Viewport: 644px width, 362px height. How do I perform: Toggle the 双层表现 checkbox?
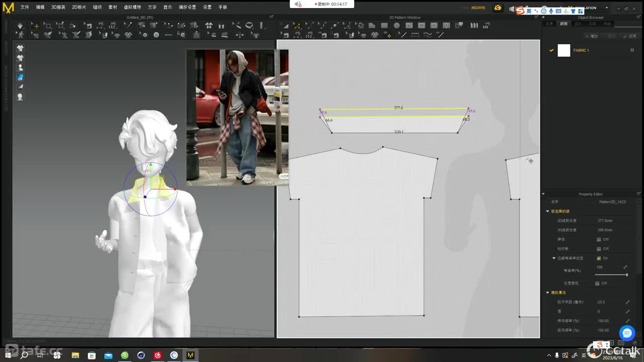pyautogui.click(x=597, y=283)
